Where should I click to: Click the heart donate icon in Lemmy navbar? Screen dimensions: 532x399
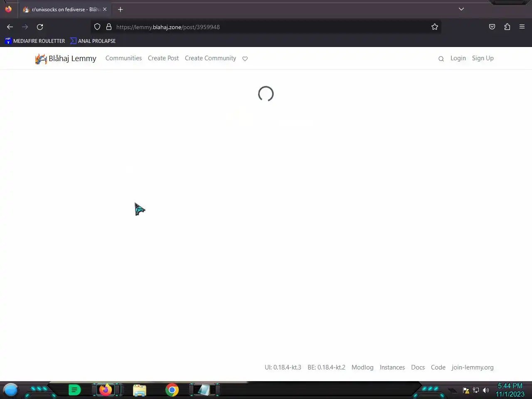pos(245,59)
